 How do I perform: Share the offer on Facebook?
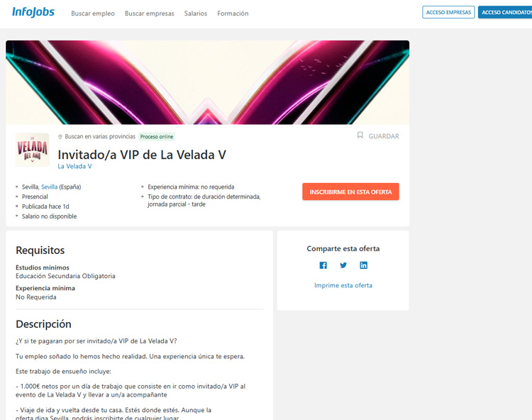tap(323, 265)
